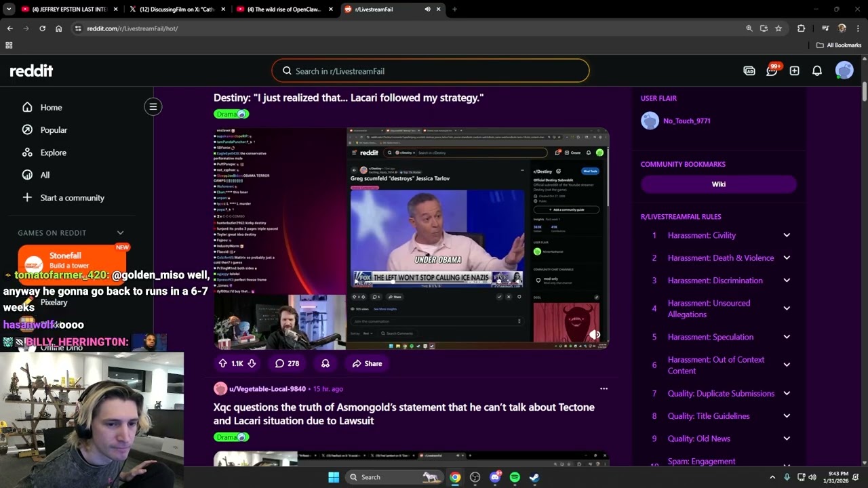Switch to the DiscussingFilm on X tab
Viewport: 868px width, 488px height.
click(176, 9)
